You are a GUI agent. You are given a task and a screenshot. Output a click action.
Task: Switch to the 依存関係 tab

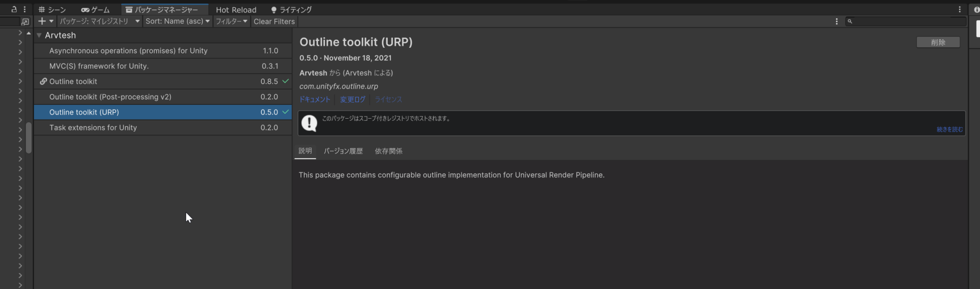click(x=388, y=151)
